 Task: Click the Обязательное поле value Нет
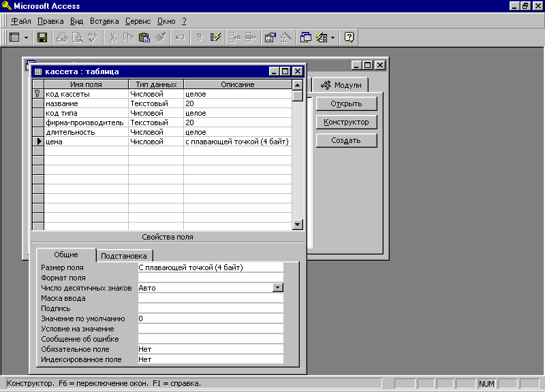point(211,349)
